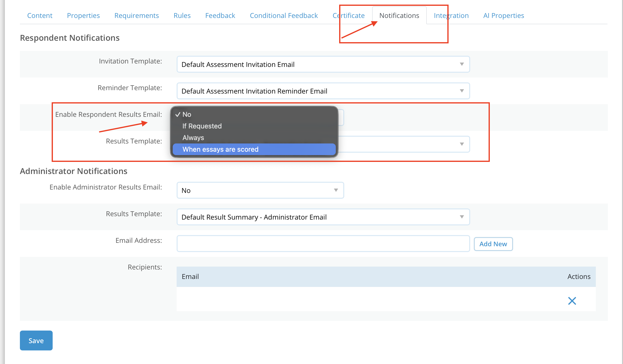Viewport: 623px width, 364px height.
Task: Open the Invitation Template dropdown
Action: pyautogui.click(x=323, y=64)
